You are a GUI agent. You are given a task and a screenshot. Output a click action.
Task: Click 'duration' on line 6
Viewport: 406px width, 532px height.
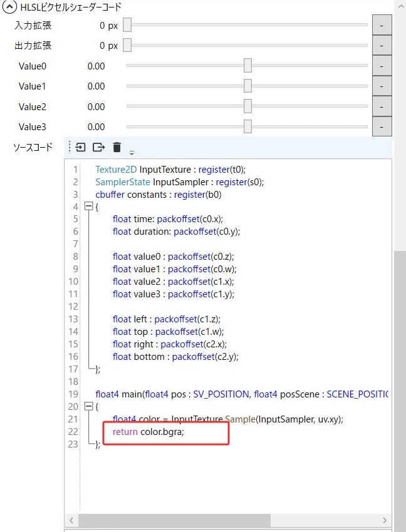click(x=151, y=232)
